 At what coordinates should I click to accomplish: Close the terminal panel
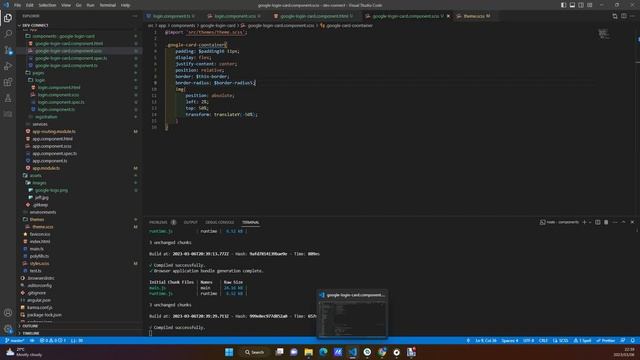[632, 222]
